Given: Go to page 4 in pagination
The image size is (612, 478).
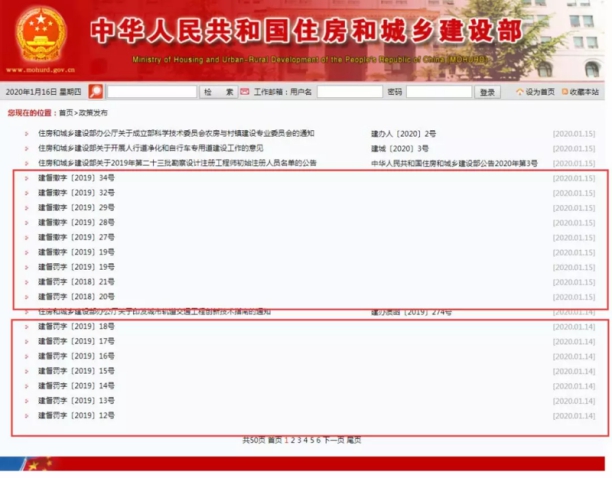Looking at the screenshot, I should [x=306, y=440].
